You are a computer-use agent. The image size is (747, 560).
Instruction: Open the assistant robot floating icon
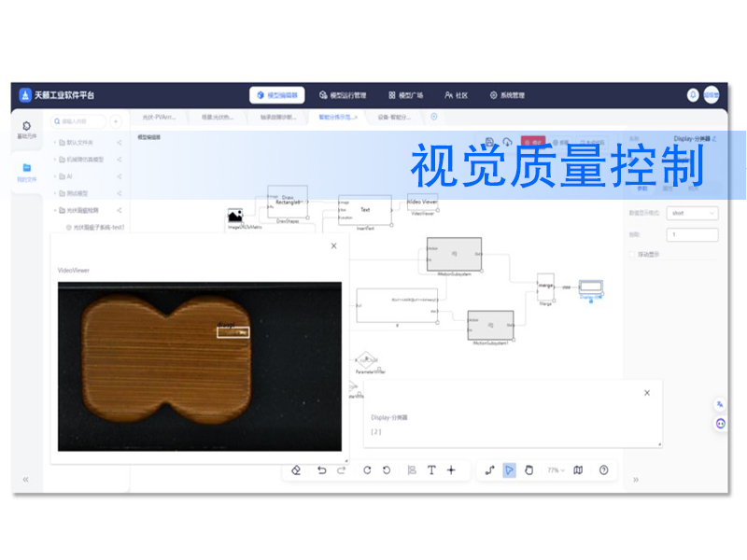(720, 424)
